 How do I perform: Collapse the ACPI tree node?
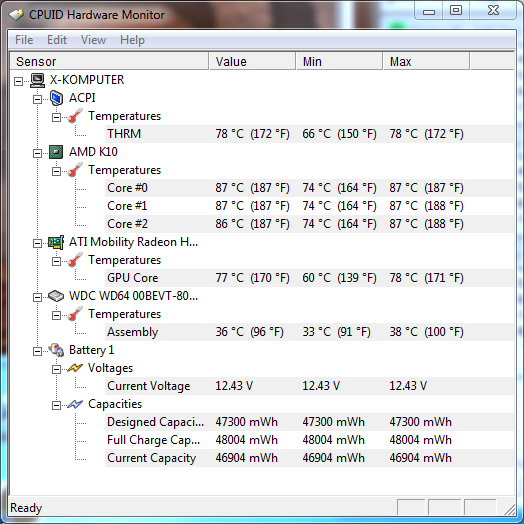pos(37,99)
